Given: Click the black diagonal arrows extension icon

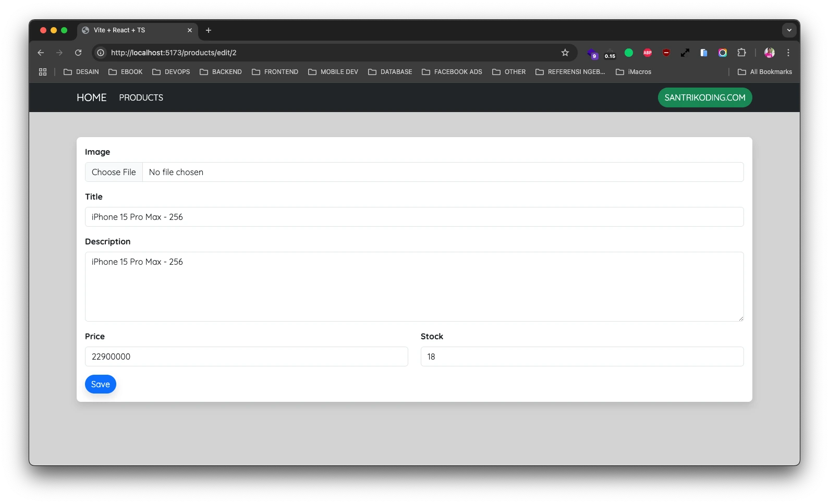Looking at the screenshot, I should tap(685, 53).
